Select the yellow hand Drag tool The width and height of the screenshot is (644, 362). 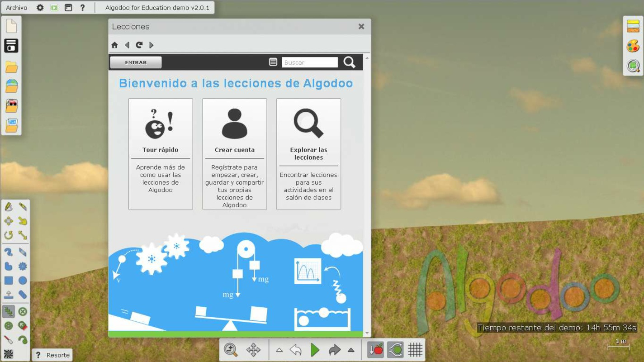point(23,221)
